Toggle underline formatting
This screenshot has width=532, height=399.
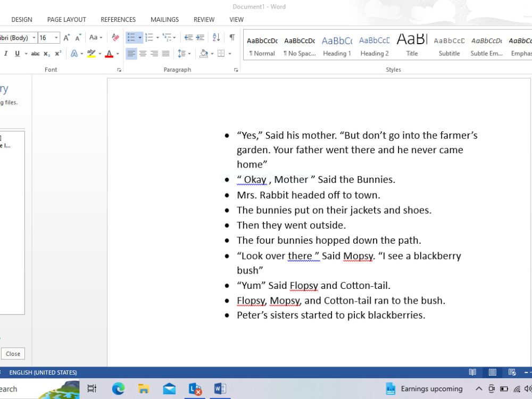18,54
